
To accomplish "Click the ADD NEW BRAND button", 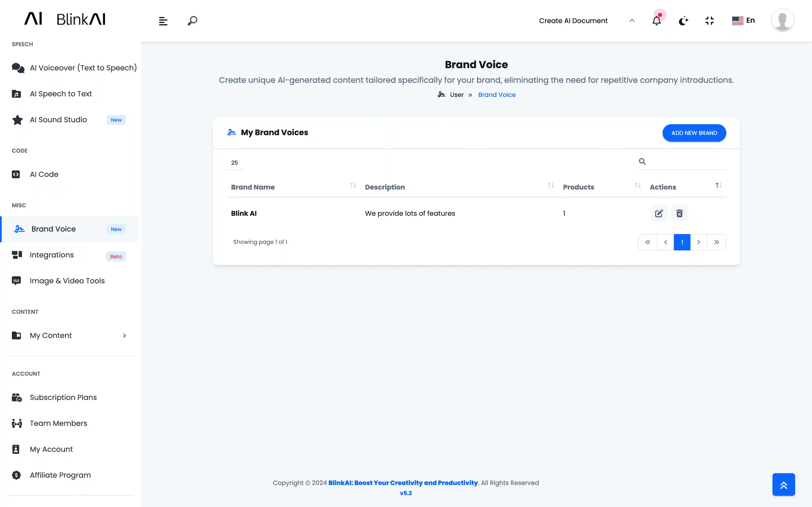I will click(694, 133).
